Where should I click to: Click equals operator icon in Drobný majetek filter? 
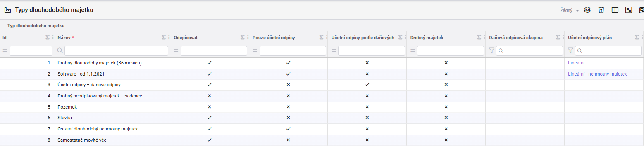pyautogui.click(x=413, y=51)
